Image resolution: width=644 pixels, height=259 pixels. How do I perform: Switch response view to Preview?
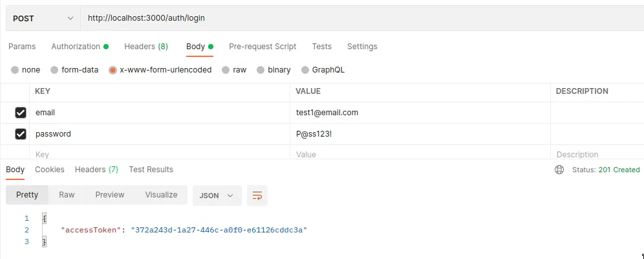click(109, 195)
